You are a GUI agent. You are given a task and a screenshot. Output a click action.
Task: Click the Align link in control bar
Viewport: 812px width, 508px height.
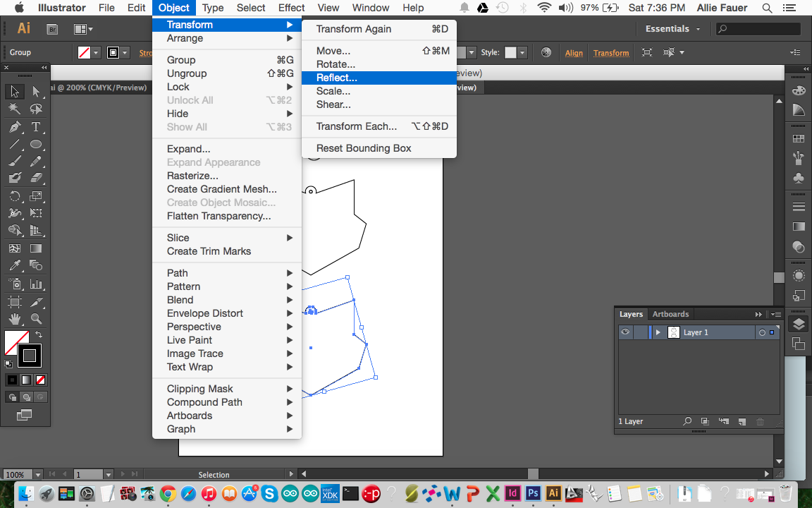[x=574, y=52]
